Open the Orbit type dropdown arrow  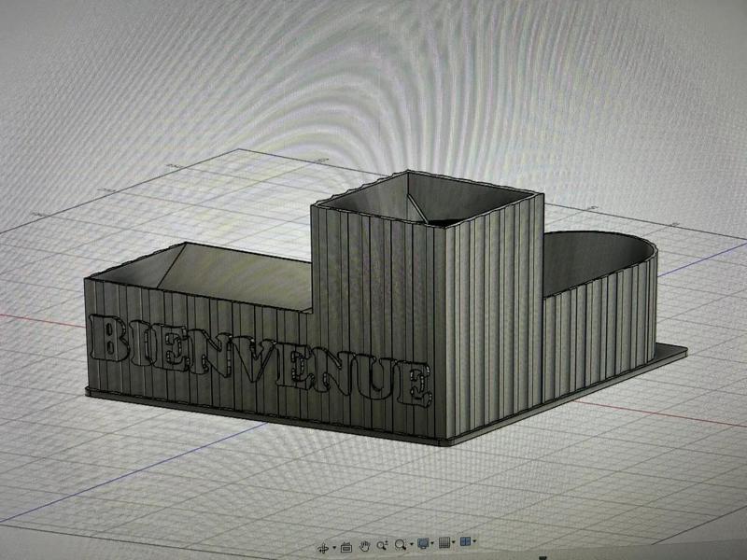point(334,548)
